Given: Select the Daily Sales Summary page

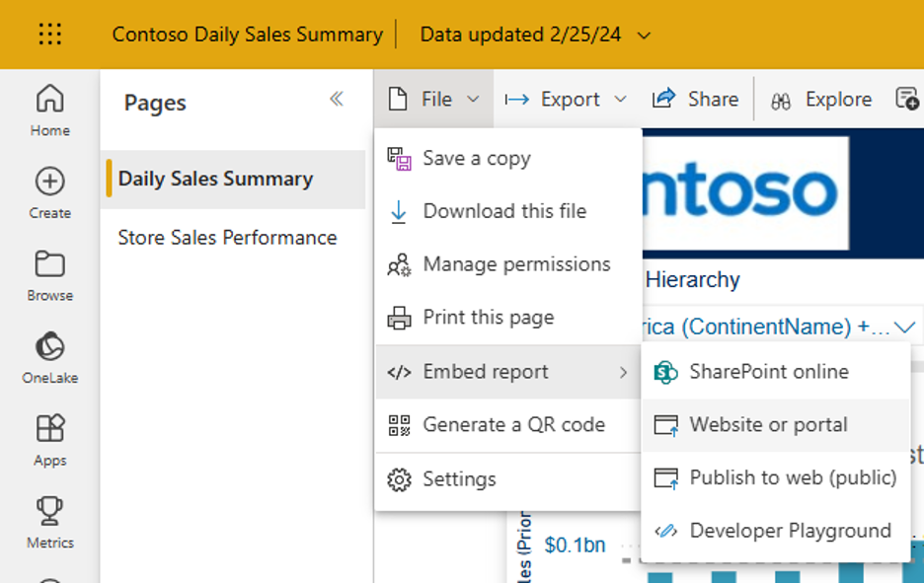Looking at the screenshot, I should click(x=233, y=179).
